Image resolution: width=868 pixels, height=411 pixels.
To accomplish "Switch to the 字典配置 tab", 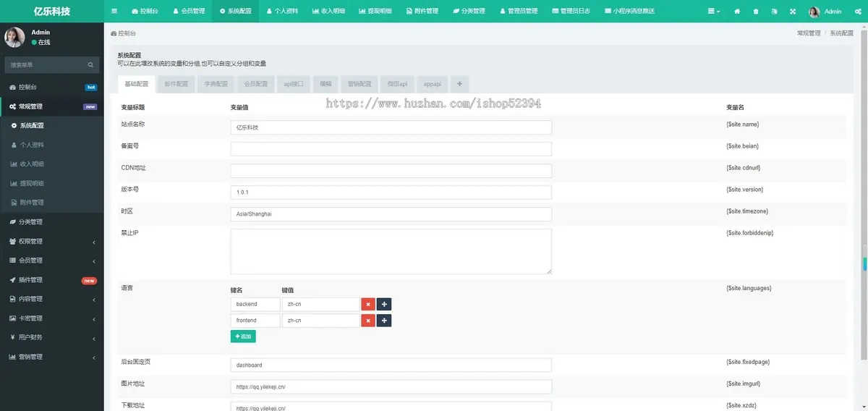I will coord(216,84).
